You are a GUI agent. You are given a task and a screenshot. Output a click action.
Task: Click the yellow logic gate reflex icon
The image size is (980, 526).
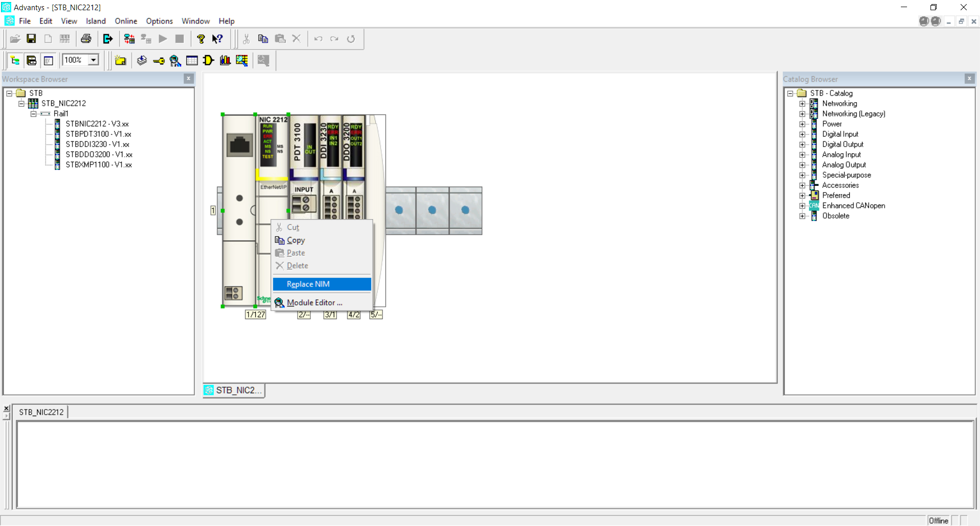208,60
